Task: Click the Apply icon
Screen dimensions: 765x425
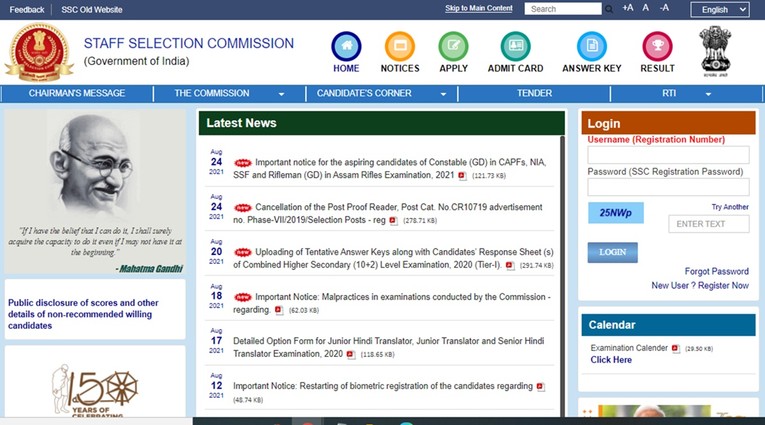Action: pyautogui.click(x=453, y=46)
